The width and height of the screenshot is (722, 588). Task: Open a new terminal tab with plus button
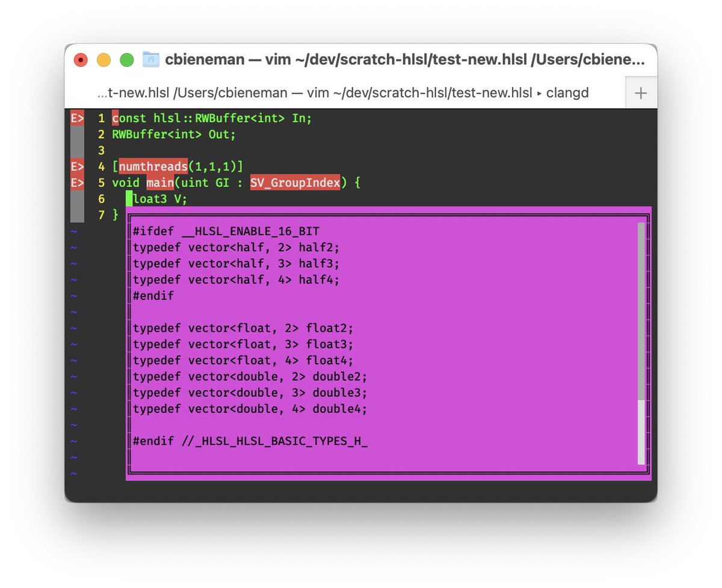point(641,93)
